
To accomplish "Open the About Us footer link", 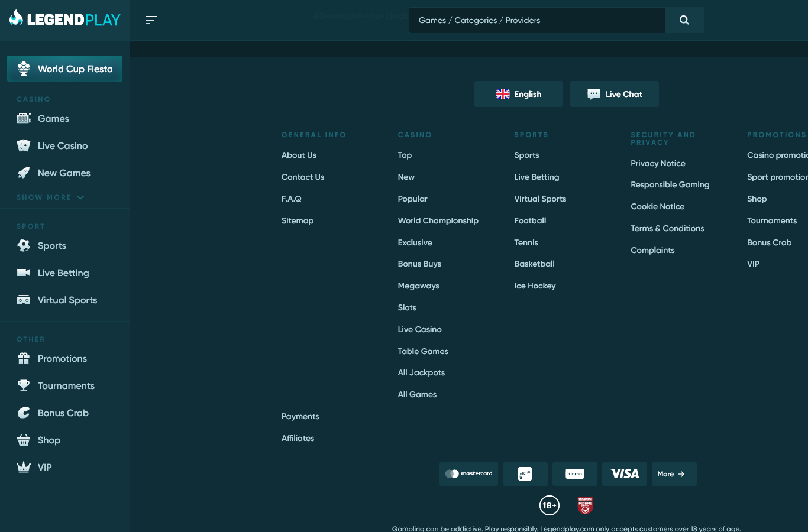I will pyautogui.click(x=299, y=155).
